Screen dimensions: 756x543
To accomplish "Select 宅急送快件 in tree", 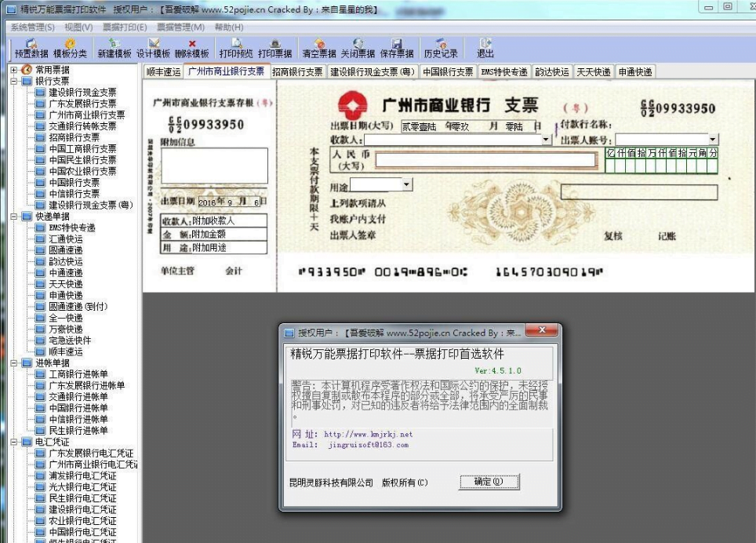I will coord(70,341).
